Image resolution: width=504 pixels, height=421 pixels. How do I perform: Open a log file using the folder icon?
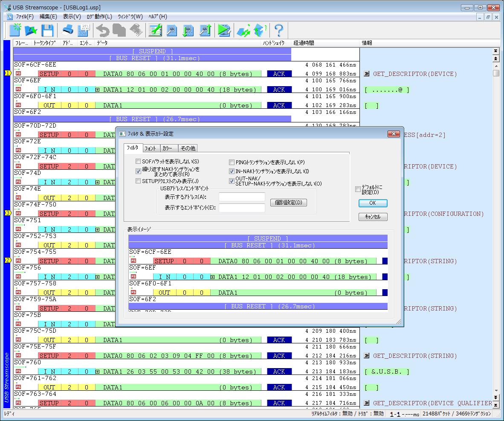31,30
